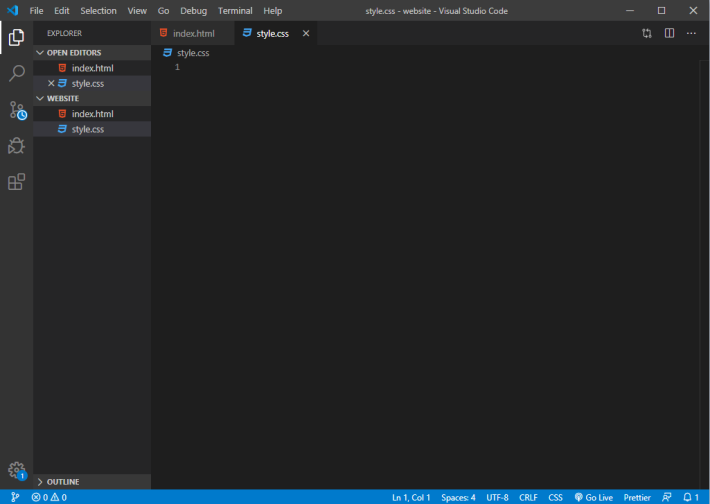Open Source Control view icon
The image size is (710, 504).
point(18,110)
